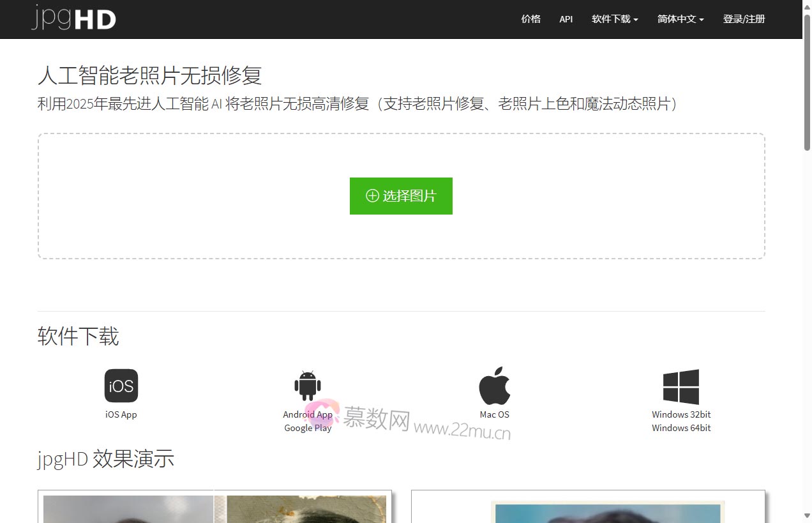Click the Windows 32bit download link

pos(681,414)
